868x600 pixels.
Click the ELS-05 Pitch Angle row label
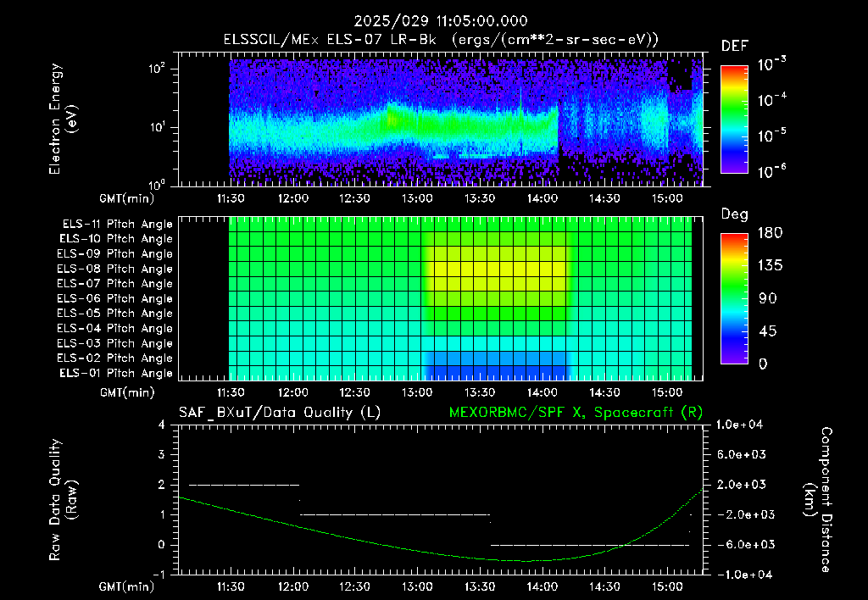tap(115, 314)
